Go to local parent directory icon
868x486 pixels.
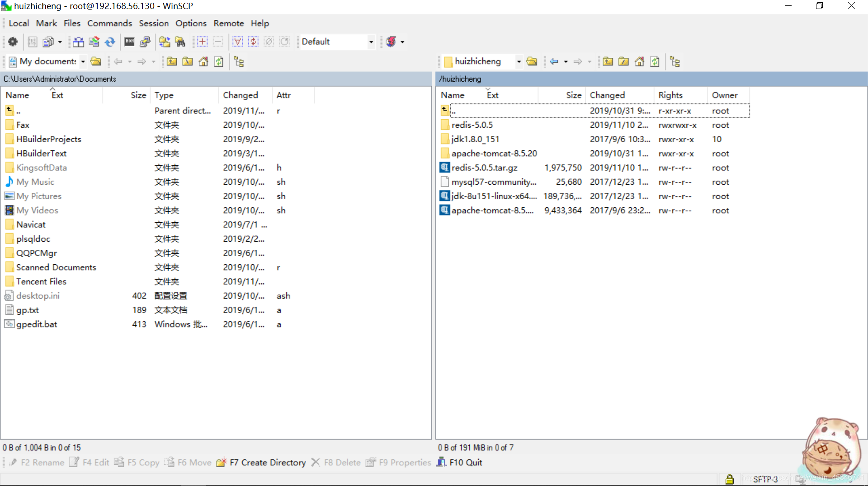click(172, 61)
